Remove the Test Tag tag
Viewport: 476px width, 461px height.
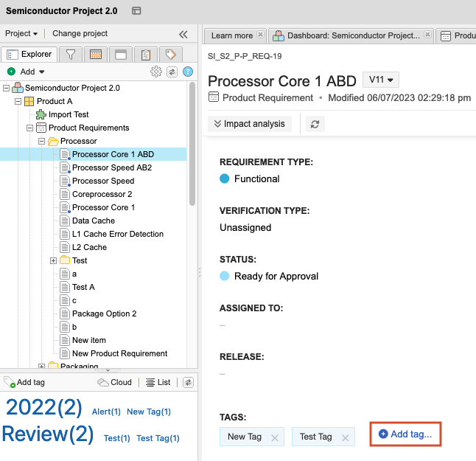pos(346,437)
